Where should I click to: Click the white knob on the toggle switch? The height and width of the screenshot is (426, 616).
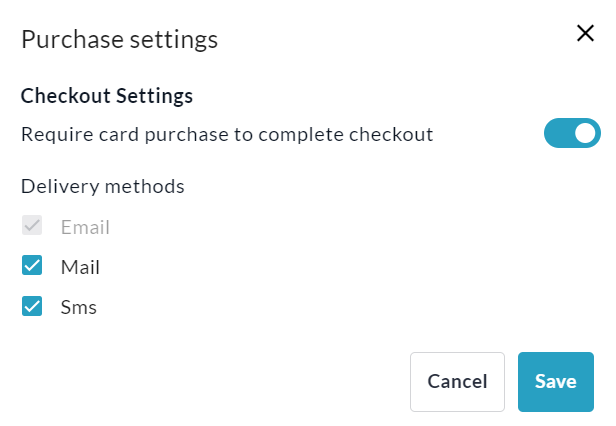click(586, 133)
